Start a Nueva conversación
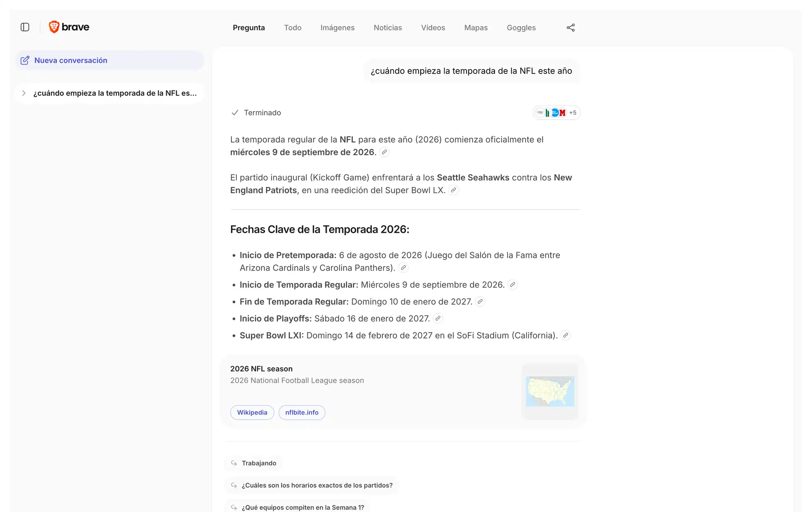812x512 pixels. (110, 60)
